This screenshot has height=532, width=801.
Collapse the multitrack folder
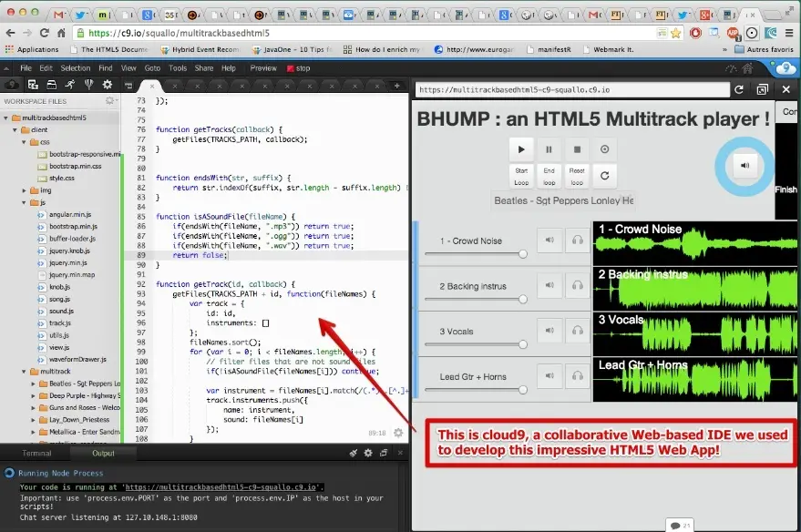24,372
